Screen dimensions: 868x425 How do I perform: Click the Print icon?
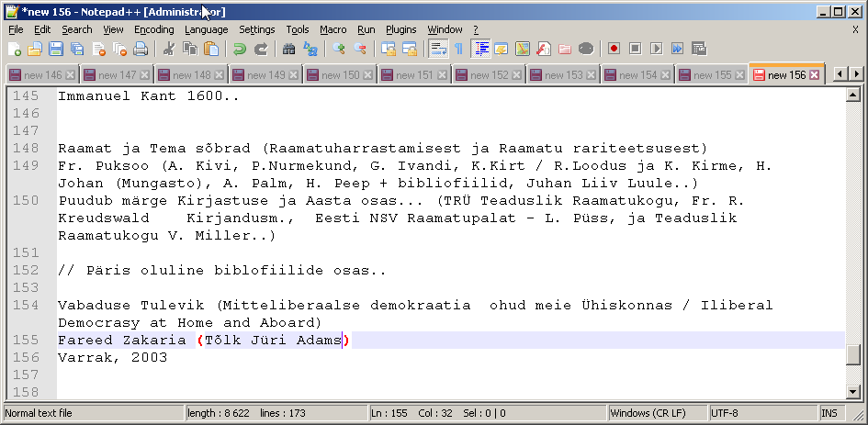click(x=141, y=49)
